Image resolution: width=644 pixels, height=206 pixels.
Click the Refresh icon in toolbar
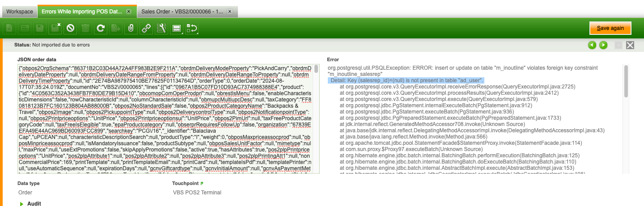[100, 29]
